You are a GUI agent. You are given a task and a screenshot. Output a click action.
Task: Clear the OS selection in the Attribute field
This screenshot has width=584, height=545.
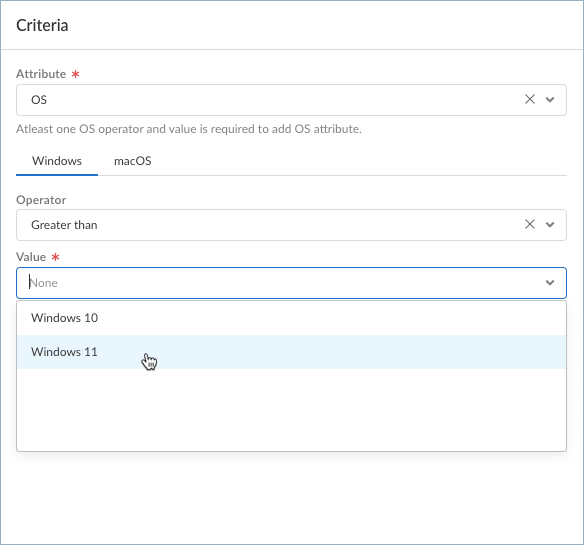point(530,99)
